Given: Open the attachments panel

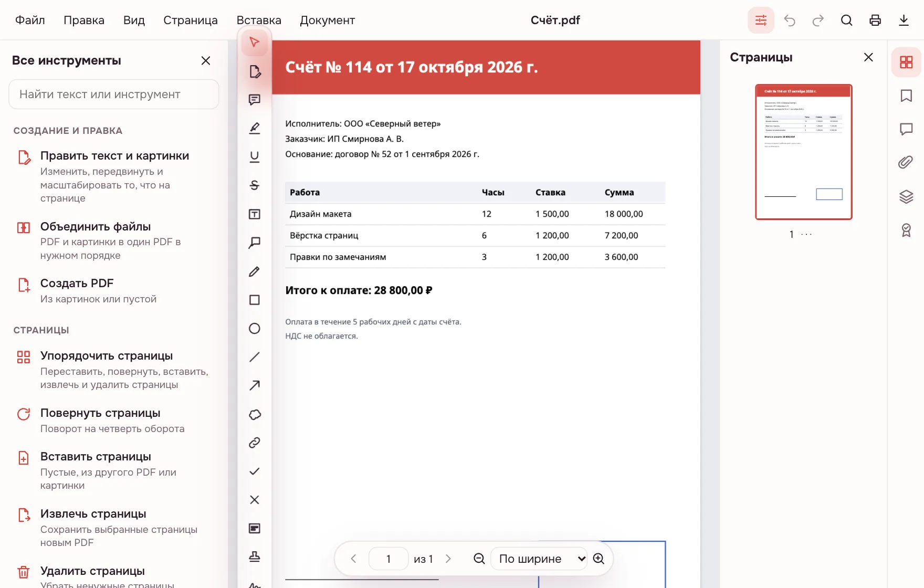Looking at the screenshot, I should [906, 162].
